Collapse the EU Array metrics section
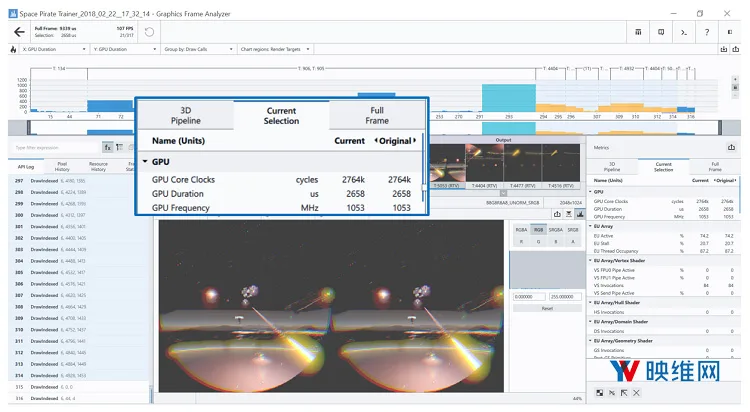This screenshot has height=412, width=750. [591, 226]
